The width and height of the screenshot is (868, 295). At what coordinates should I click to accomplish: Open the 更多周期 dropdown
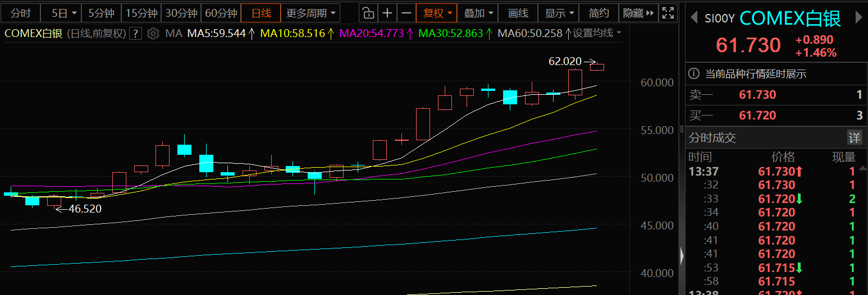coord(310,13)
